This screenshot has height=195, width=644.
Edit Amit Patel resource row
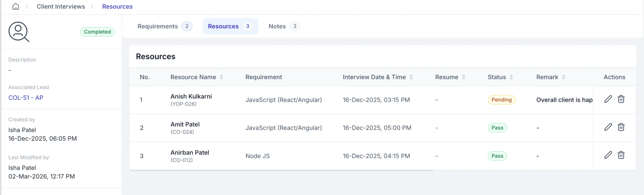coord(608,127)
